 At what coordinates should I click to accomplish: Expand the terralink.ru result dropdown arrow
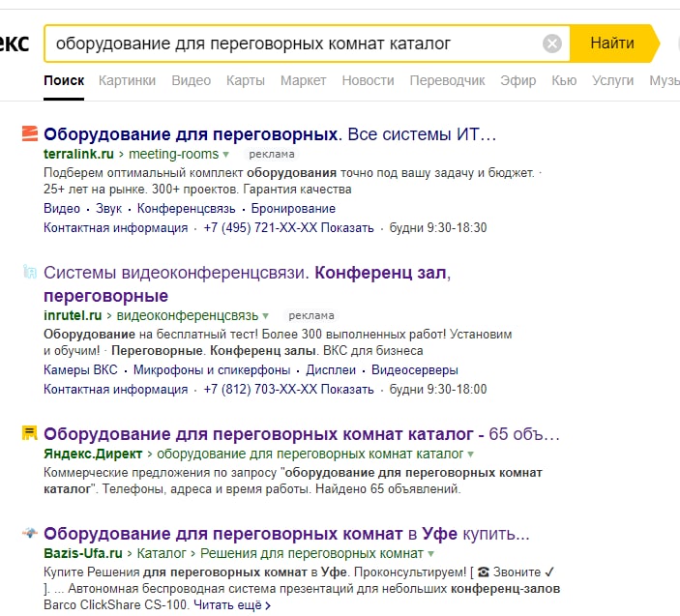coord(225,155)
